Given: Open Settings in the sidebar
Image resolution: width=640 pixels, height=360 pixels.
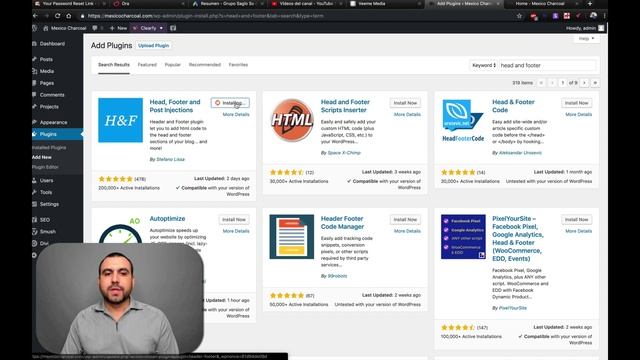Looking at the screenshot, I should pos(49,204).
